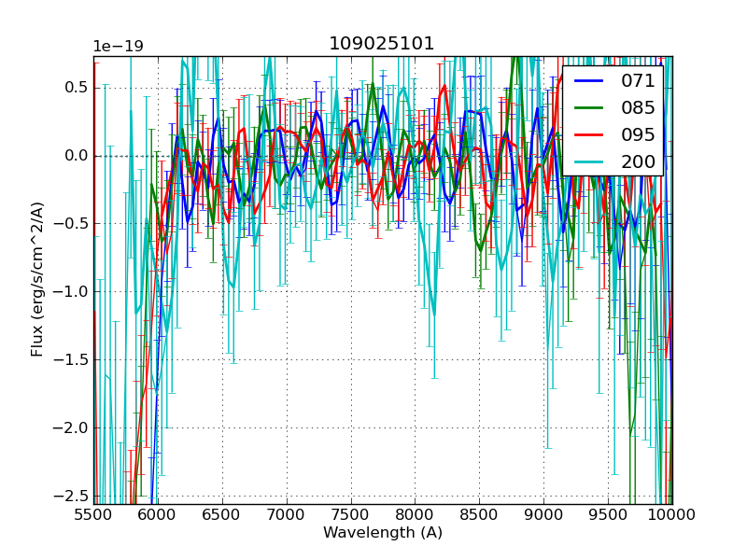Select the 200 legend label
The height and width of the screenshot is (560, 747).
point(639,161)
